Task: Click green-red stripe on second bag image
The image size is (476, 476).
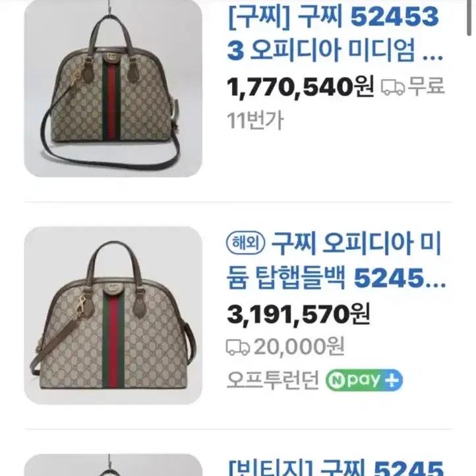Action: tap(113, 342)
